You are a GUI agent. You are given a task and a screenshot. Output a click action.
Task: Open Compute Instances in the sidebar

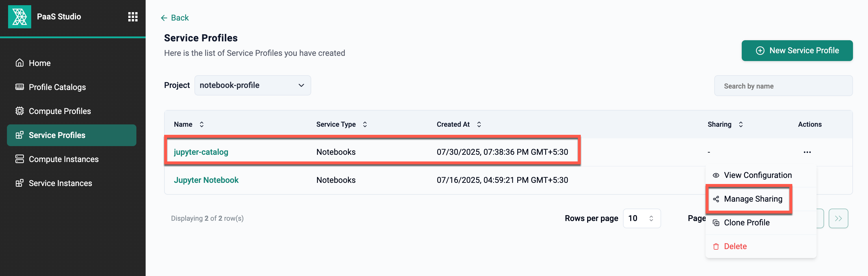pos(71,159)
